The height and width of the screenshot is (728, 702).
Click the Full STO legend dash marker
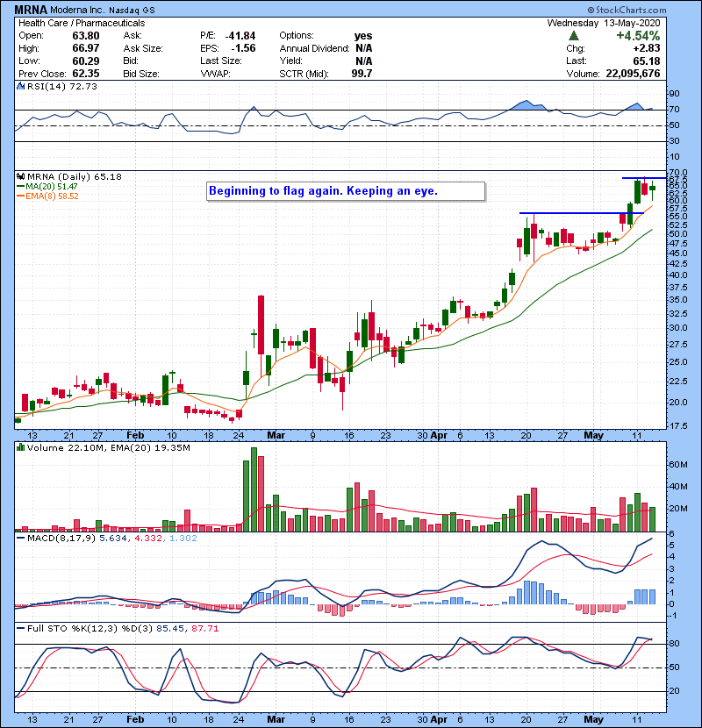pos(20,629)
